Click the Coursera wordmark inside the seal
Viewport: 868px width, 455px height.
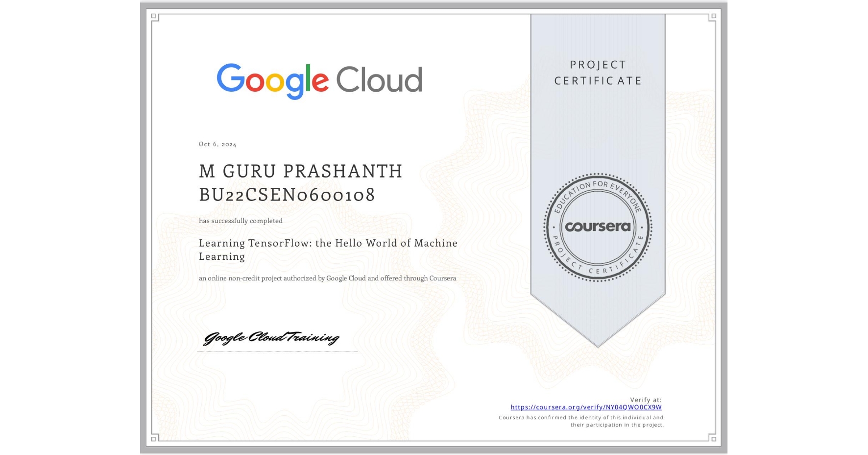click(597, 227)
